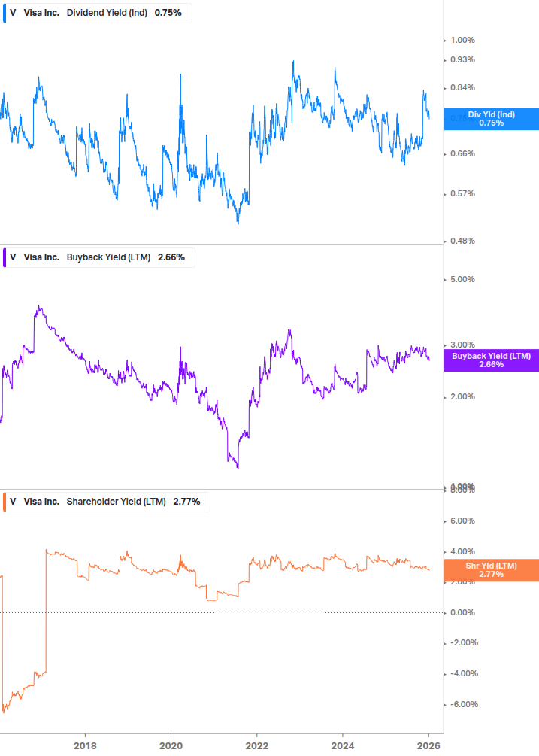This screenshot has width=539, height=756.
Task: Click the -6.00% tick on the shareholder yield axis
Action: [x=464, y=704]
